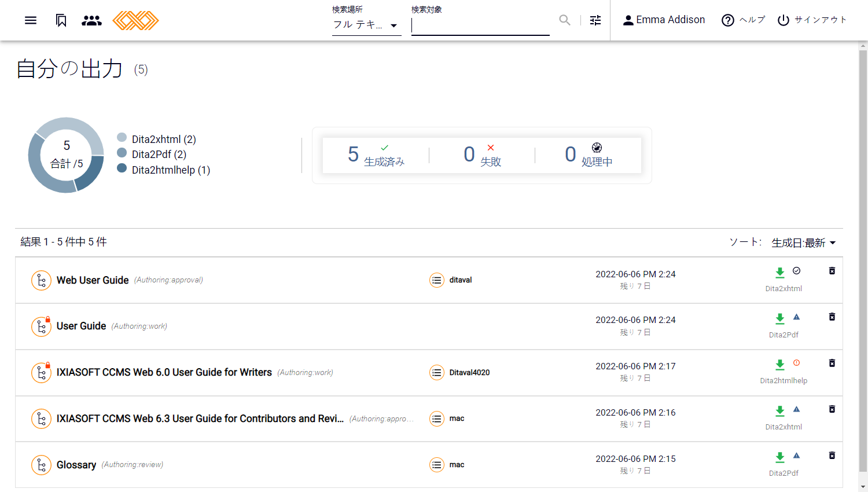
Task: Click the date 2022-06-06 PM 2:17
Action: (x=635, y=366)
